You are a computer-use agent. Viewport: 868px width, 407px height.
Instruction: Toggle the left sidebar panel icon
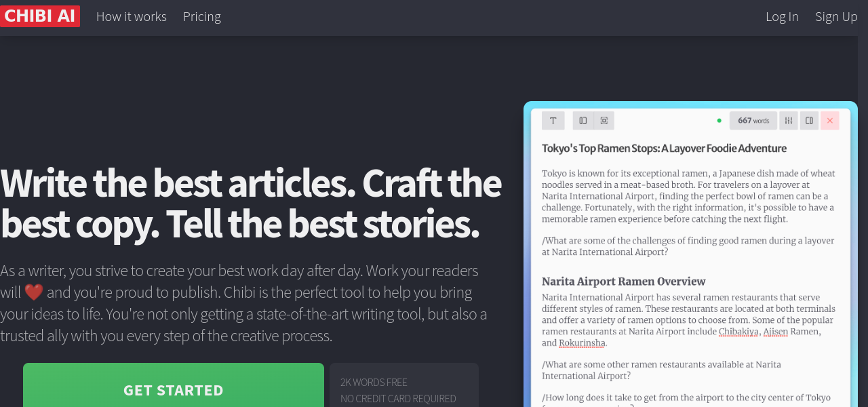pyautogui.click(x=583, y=121)
